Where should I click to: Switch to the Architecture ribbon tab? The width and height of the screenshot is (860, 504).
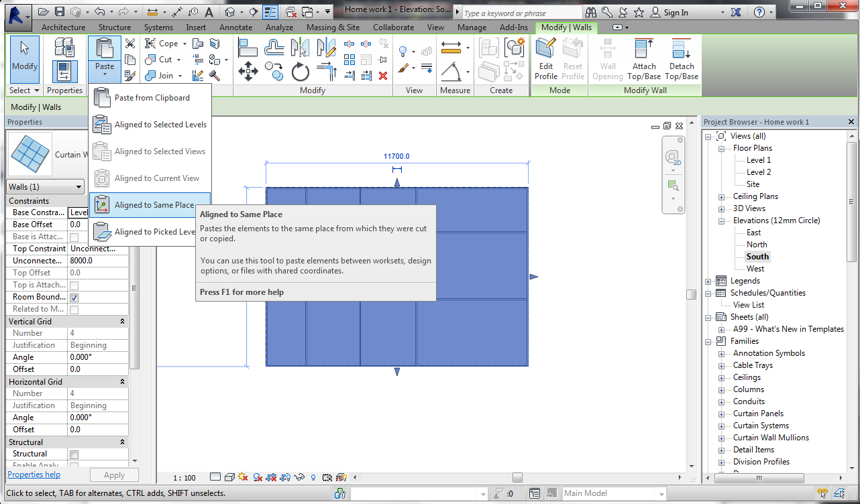pyautogui.click(x=62, y=27)
